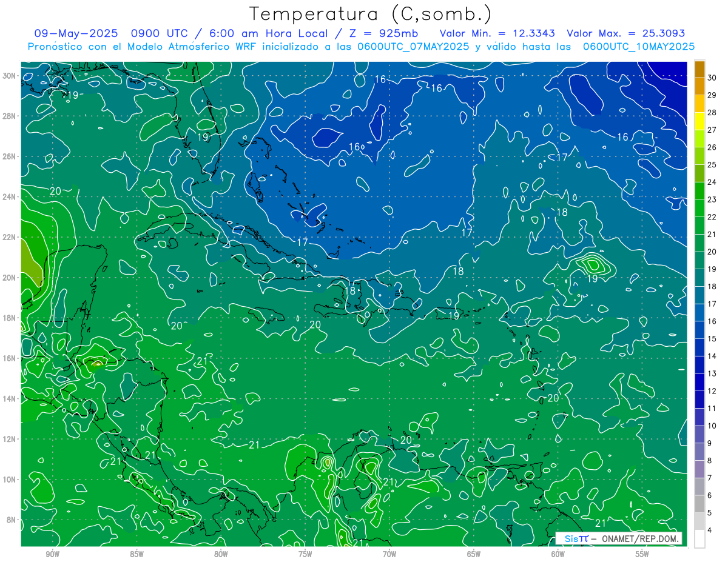Click the "14N" latitude axis label
Viewport: 728px width, 562px height.
tap(10, 399)
